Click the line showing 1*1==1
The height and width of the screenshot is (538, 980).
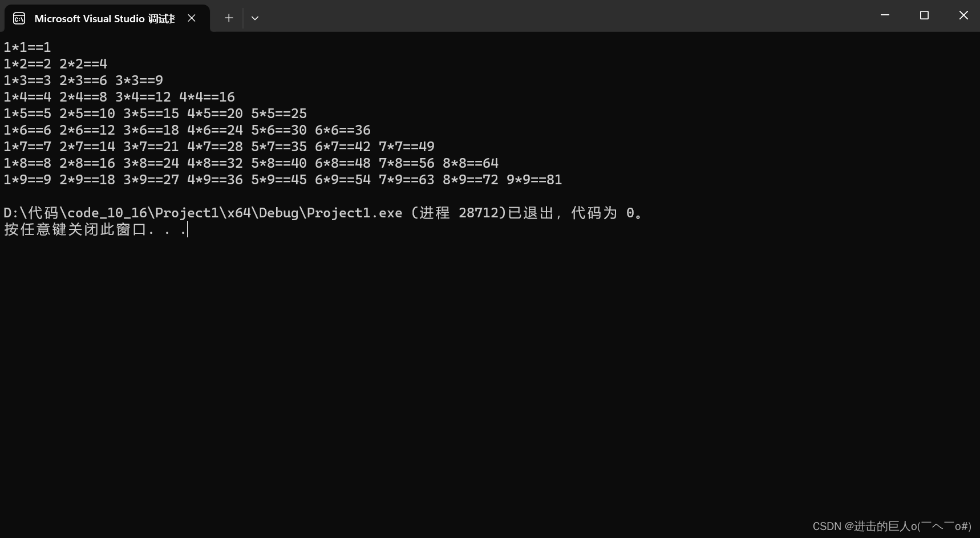pos(26,47)
